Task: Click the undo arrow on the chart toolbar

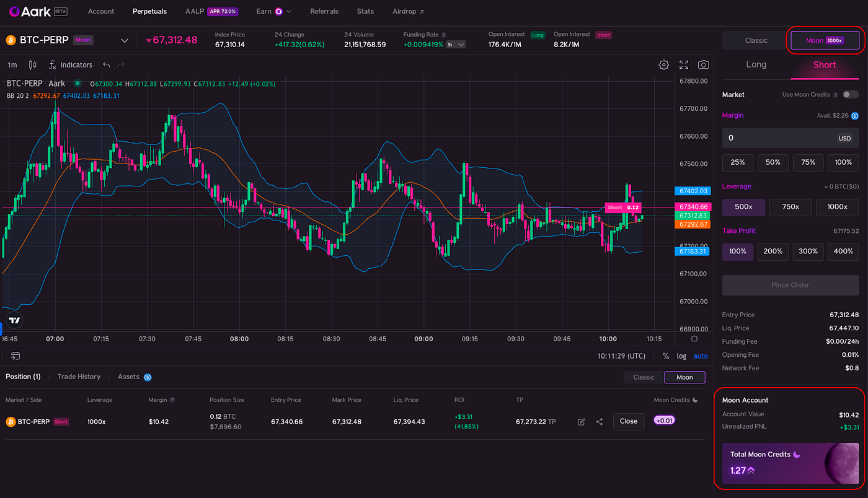Action: (105, 64)
